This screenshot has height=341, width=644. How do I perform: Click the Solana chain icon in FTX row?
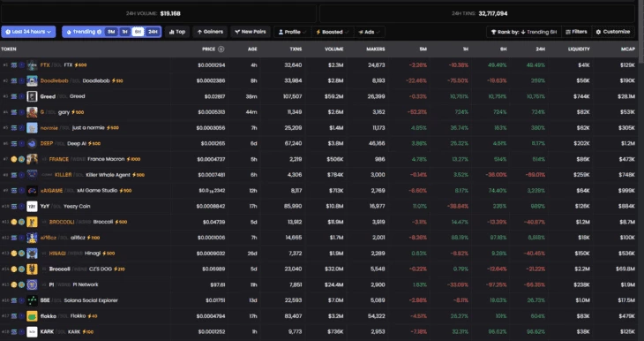[14, 65]
